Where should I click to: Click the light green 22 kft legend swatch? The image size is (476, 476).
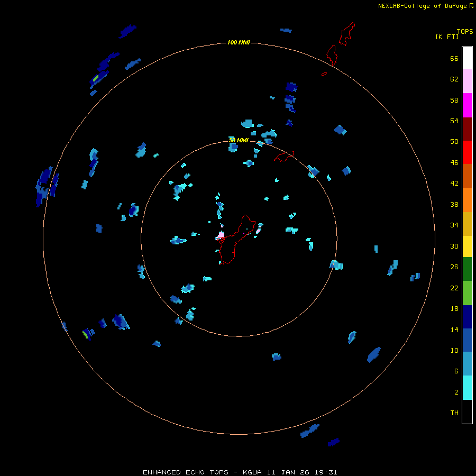[x=467, y=293]
